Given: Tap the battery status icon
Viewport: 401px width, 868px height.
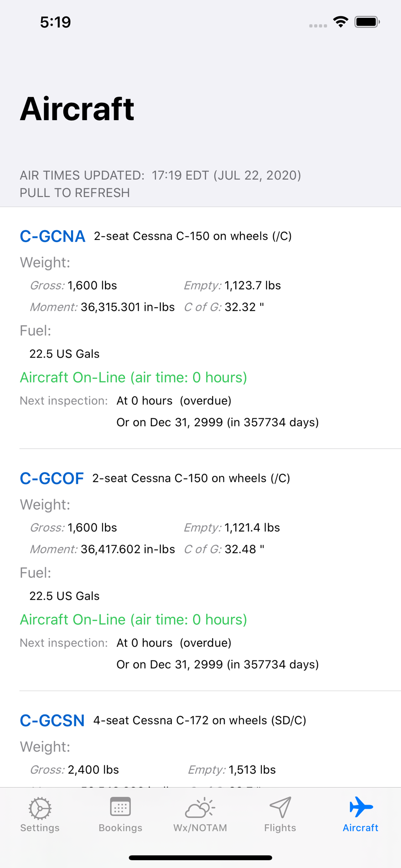Looking at the screenshot, I should pyautogui.click(x=367, y=22).
